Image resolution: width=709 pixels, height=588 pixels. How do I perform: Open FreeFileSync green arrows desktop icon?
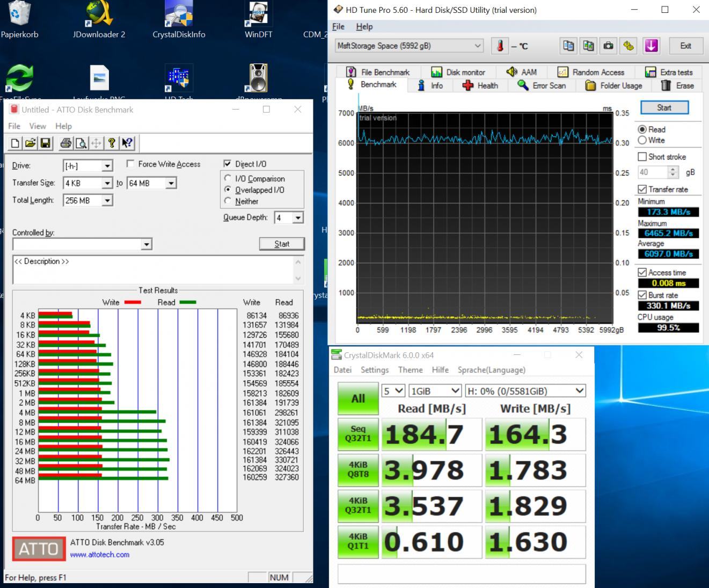point(19,78)
